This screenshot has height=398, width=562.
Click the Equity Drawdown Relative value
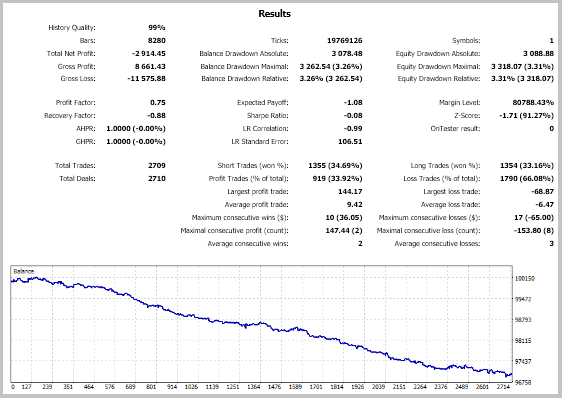point(522,79)
